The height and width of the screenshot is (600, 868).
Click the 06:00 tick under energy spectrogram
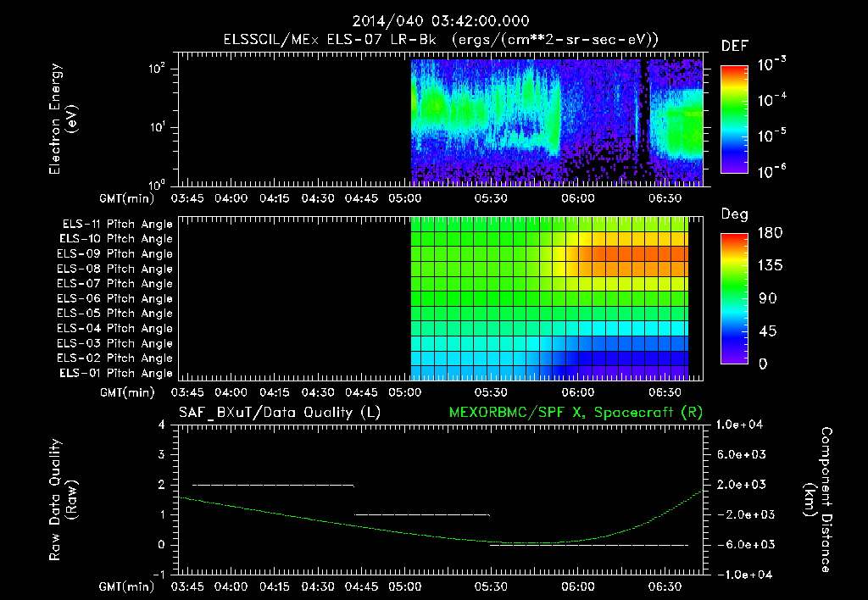click(x=578, y=198)
